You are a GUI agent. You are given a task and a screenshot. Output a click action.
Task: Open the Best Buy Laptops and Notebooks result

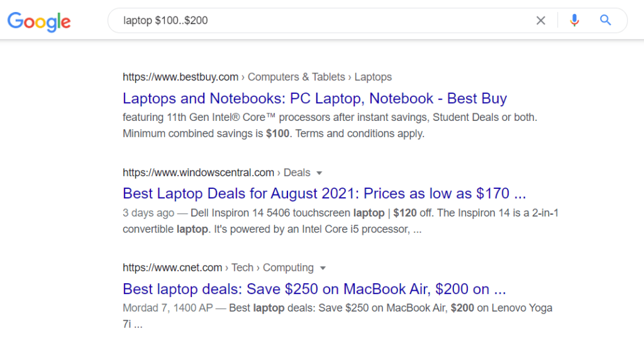click(314, 99)
